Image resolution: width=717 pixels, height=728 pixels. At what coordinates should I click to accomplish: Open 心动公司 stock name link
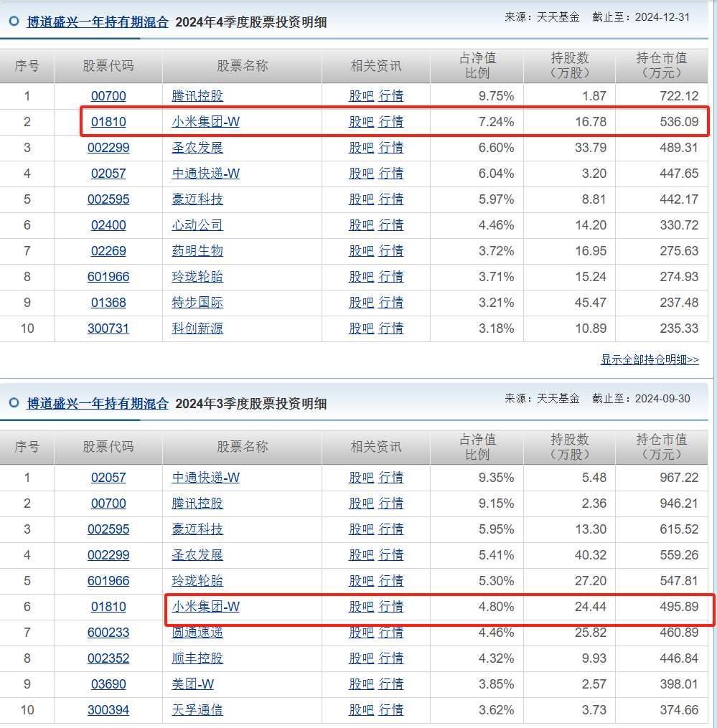(197, 225)
